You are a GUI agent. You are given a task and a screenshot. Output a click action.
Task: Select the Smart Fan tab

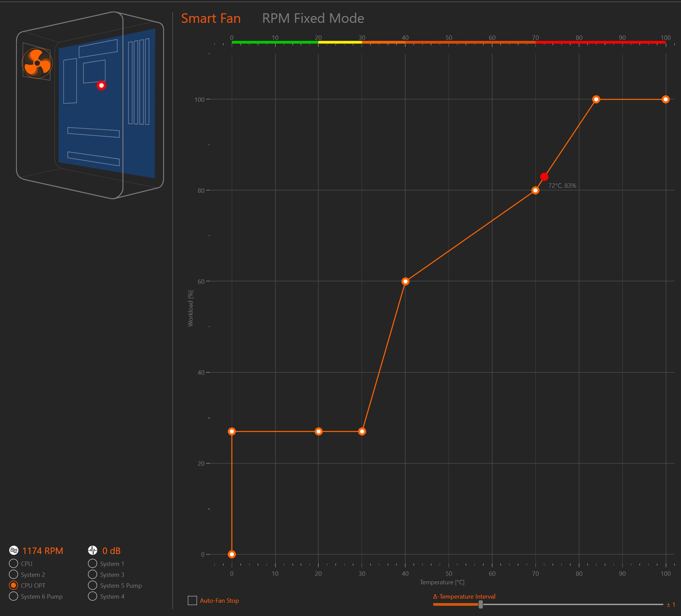pyautogui.click(x=211, y=18)
